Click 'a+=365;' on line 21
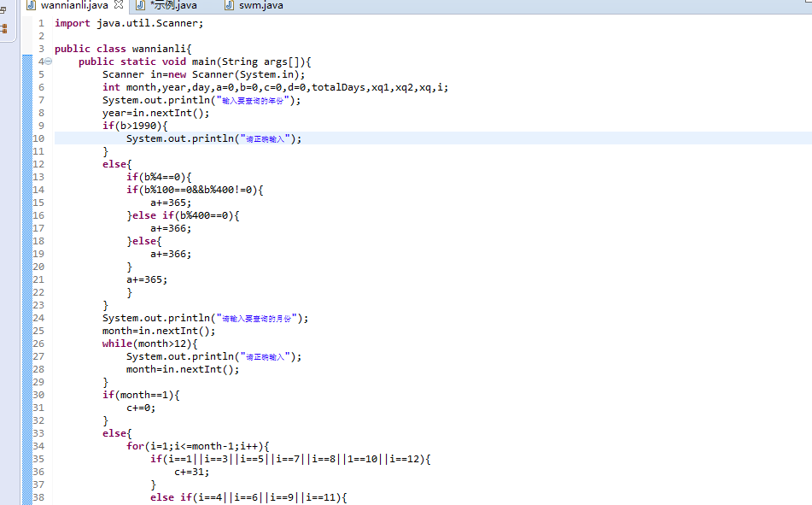This screenshot has width=812, height=505. (x=147, y=279)
